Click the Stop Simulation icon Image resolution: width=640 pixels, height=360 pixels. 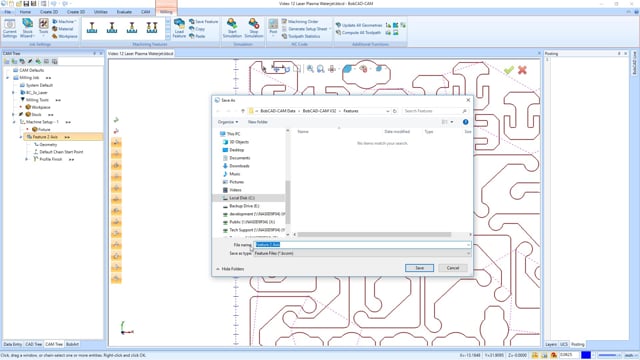point(253,28)
